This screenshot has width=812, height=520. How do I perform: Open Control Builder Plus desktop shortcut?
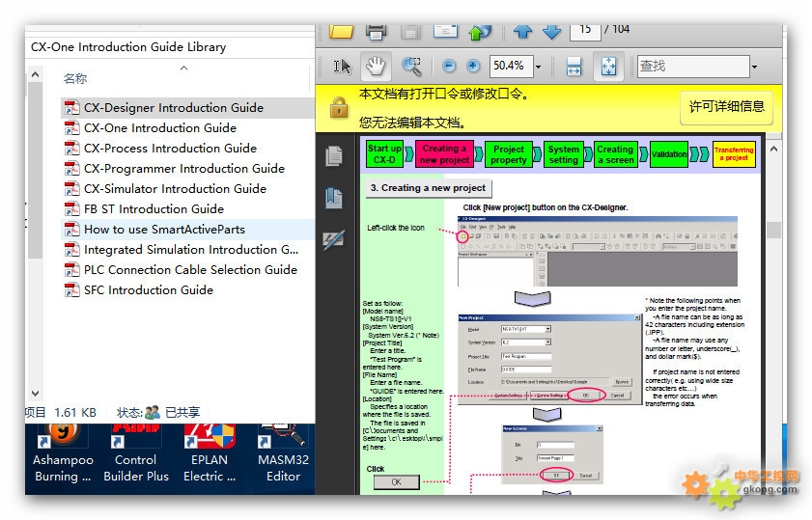136,453
